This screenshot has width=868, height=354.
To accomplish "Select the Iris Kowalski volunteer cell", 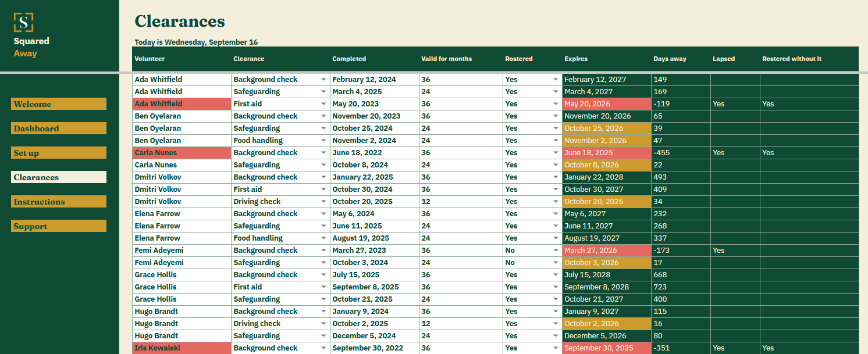I will click(182, 348).
